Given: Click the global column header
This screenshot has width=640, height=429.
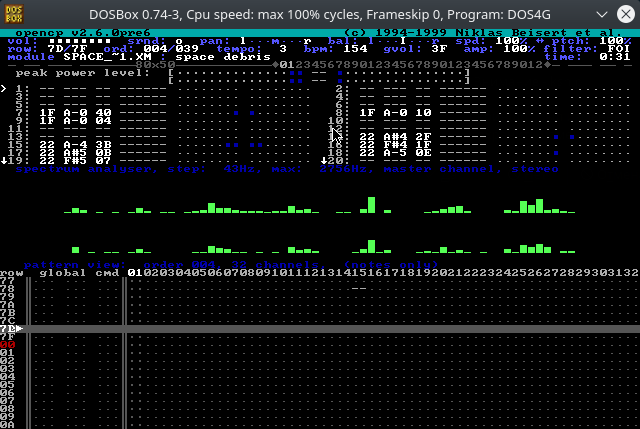Looking at the screenshot, I should click(63, 273).
